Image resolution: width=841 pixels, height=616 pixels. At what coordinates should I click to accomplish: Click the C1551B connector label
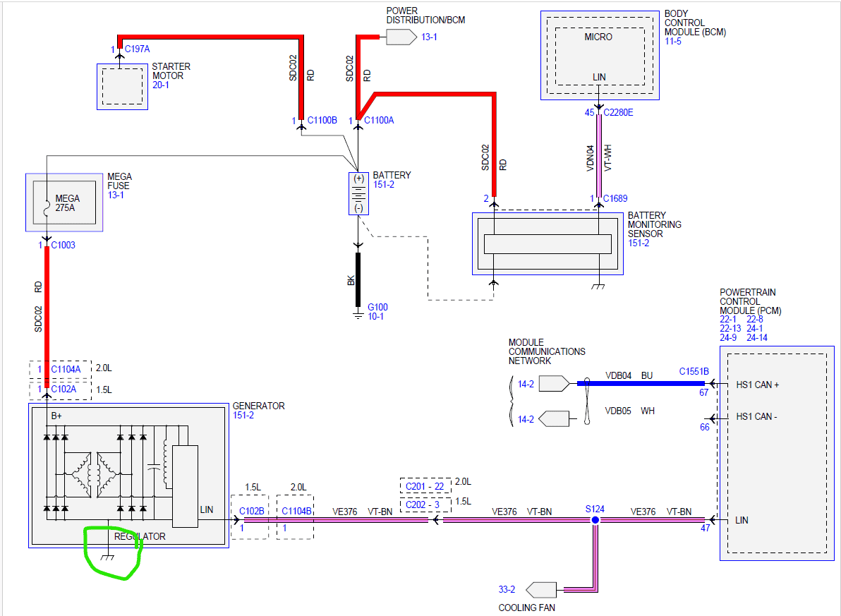(694, 371)
